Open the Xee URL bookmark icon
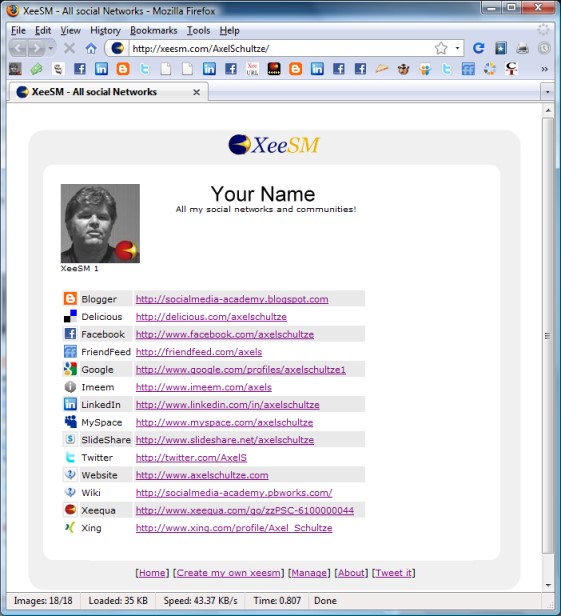The width and height of the screenshot is (561, 616). [x=252, y=69]
